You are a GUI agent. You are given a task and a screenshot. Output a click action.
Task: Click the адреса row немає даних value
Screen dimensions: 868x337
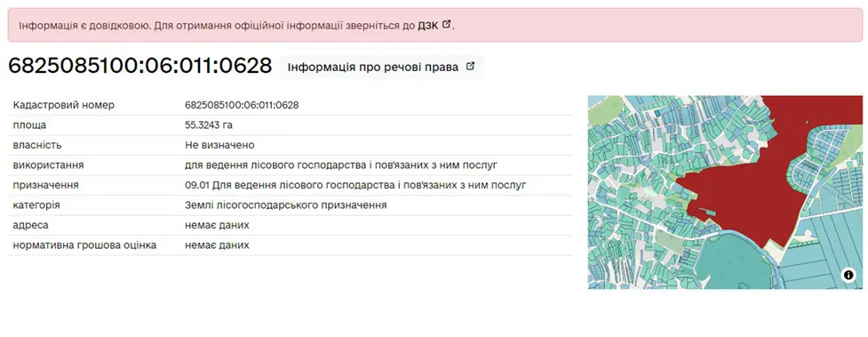click(x=217, y=225)
